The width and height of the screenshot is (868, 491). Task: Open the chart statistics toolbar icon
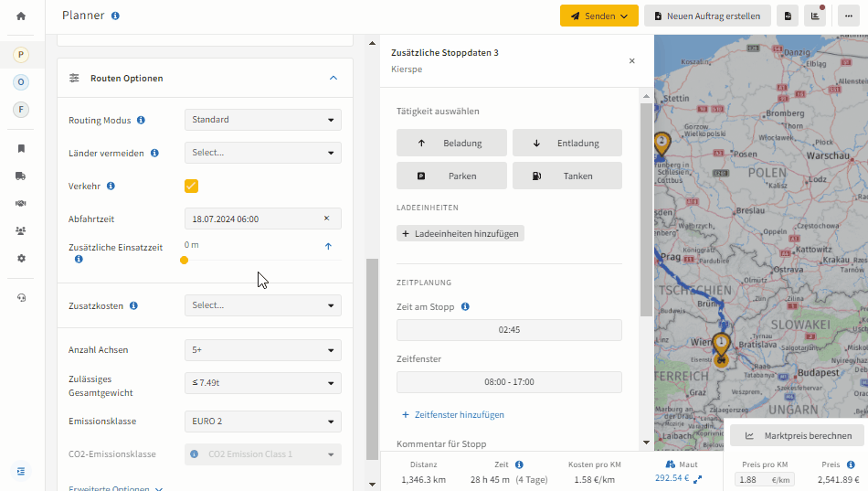(x=815, y=16)
